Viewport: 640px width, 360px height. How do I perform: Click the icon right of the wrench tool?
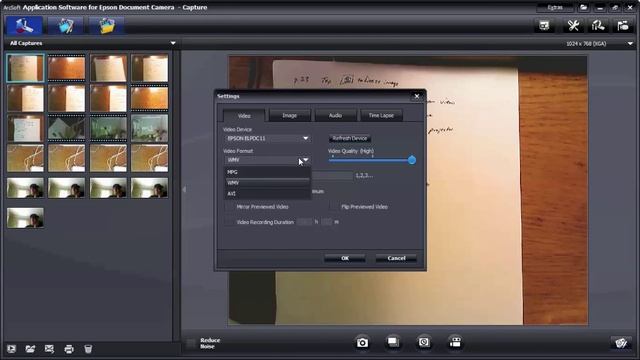(598, 26)
